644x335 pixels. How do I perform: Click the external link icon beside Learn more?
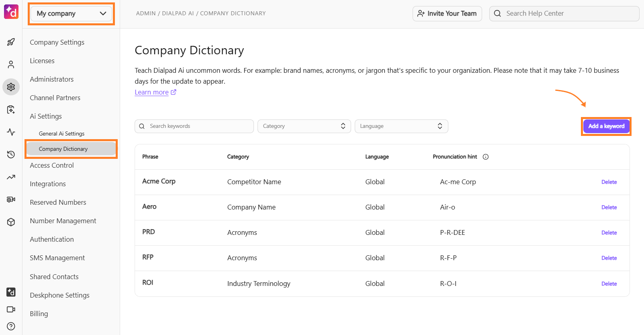174,92
